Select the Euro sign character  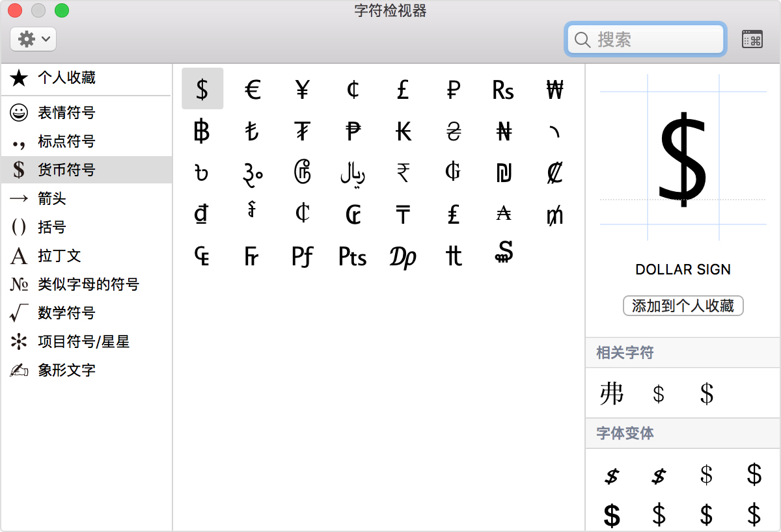(x=253, y=89)
